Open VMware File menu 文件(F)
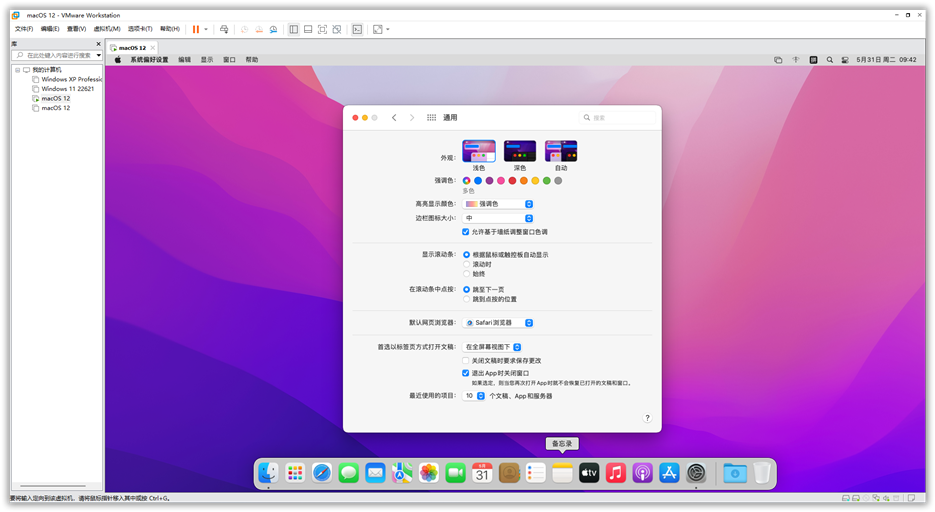935x512 pixels. point(24,29)
